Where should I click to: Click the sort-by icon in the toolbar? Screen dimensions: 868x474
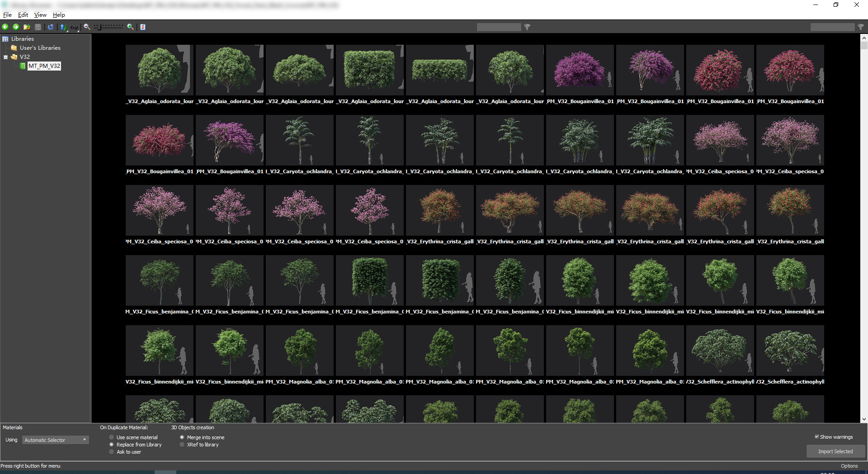coord(63,27)
